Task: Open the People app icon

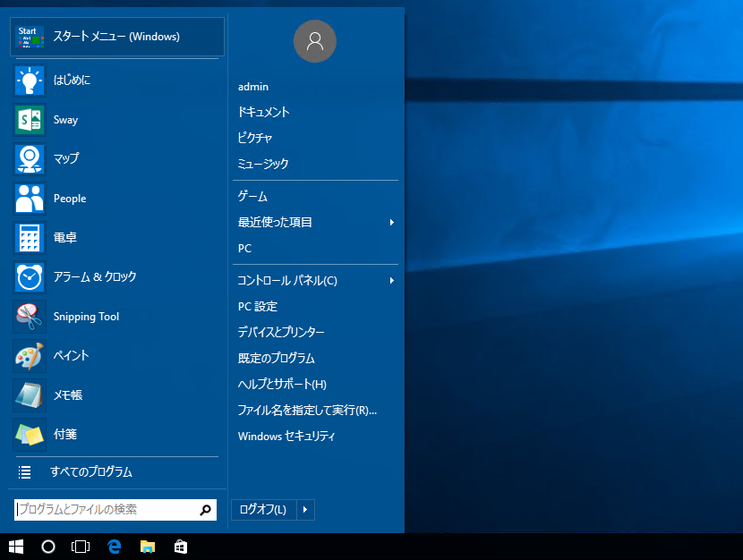Action: tap(30, 199)
